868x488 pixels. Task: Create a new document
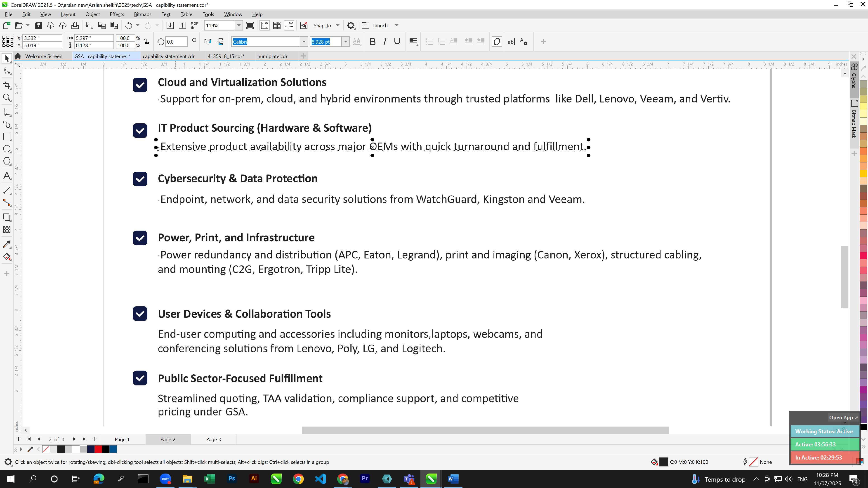[6, 25]
